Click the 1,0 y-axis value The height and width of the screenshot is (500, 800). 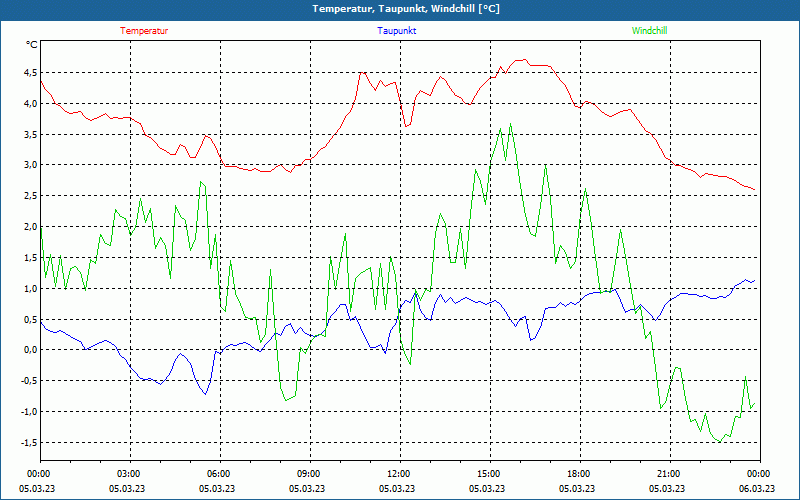(30, 288)
